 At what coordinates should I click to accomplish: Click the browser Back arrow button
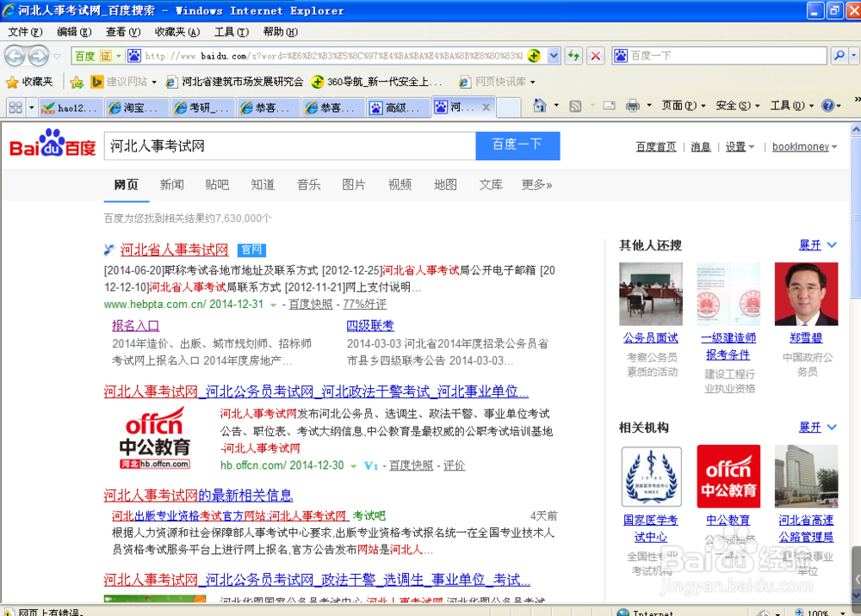15,56
